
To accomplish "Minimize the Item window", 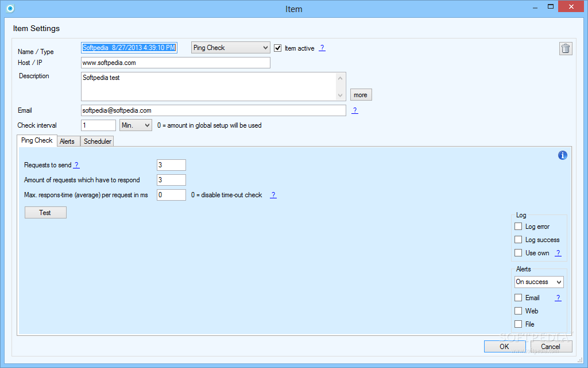I will 535,7.
